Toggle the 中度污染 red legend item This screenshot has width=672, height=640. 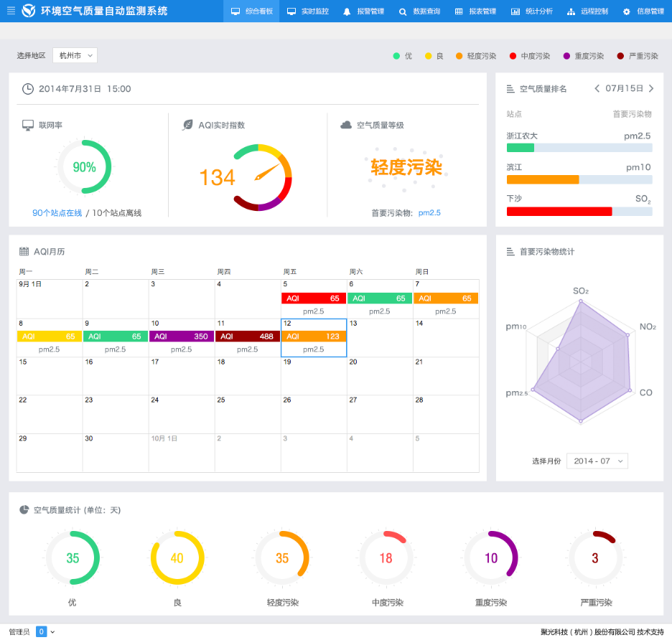tap(529, 56)
